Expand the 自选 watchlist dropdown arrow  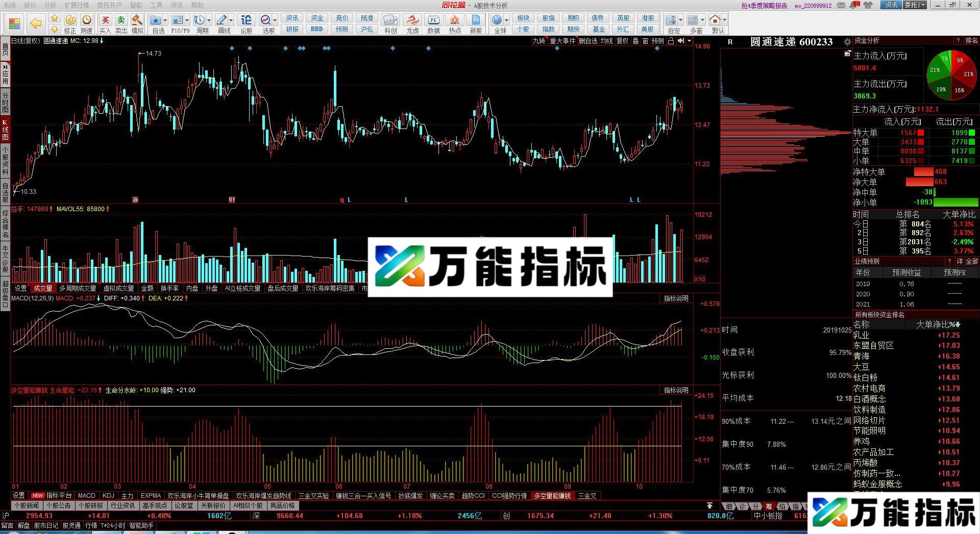point(165,20)
